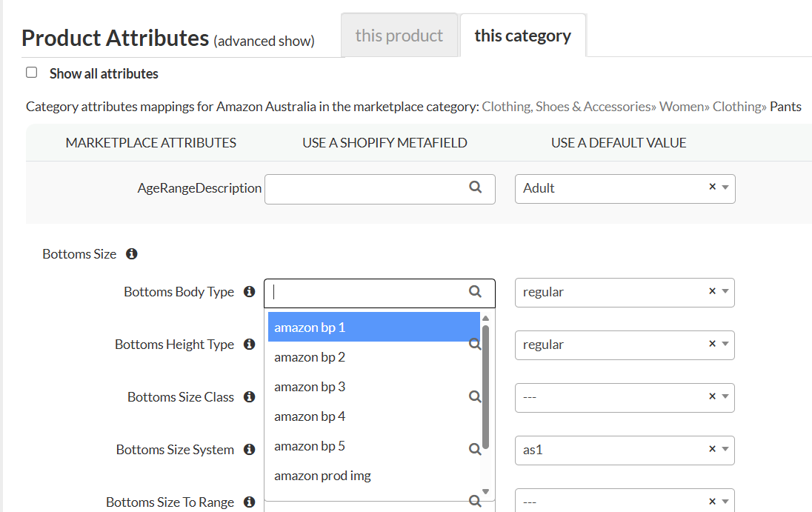Click info icon beside Bottoms Size Class
The image size is (812, 512).
(250, 397)
